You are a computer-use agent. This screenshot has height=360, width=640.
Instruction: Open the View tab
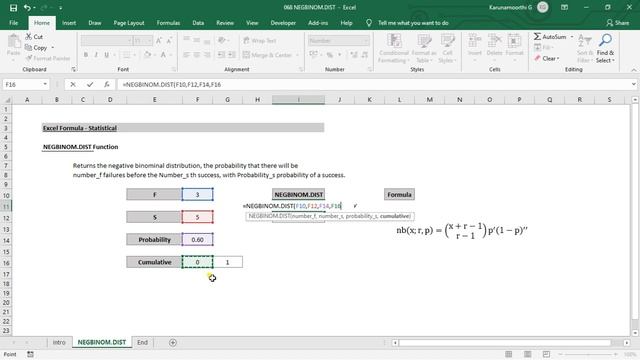252,23
